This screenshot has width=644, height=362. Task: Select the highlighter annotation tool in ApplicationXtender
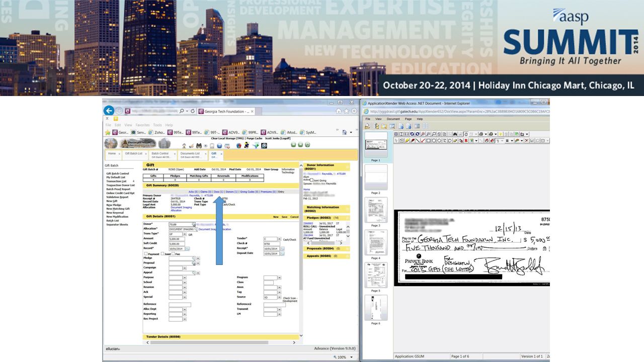407,141
